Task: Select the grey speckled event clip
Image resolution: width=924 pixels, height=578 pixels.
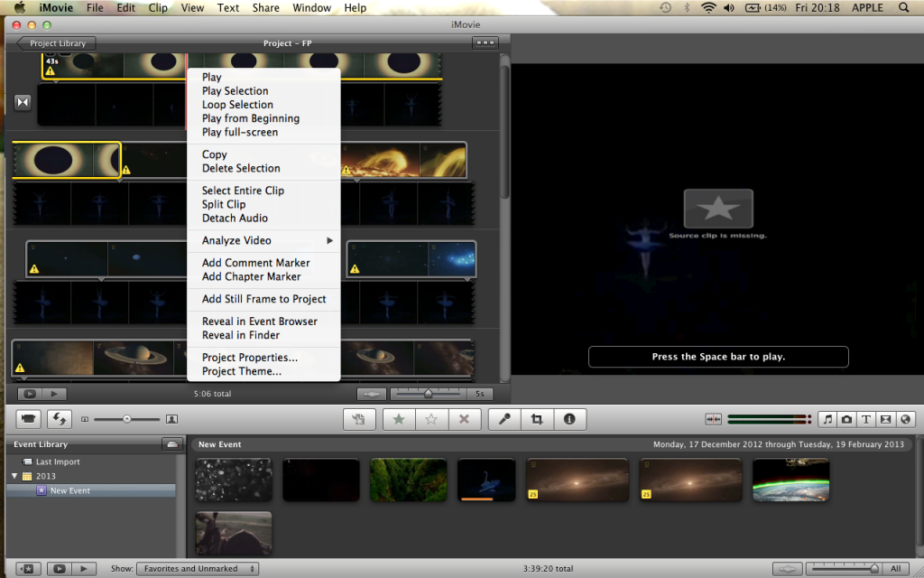Action: [234, 480]
